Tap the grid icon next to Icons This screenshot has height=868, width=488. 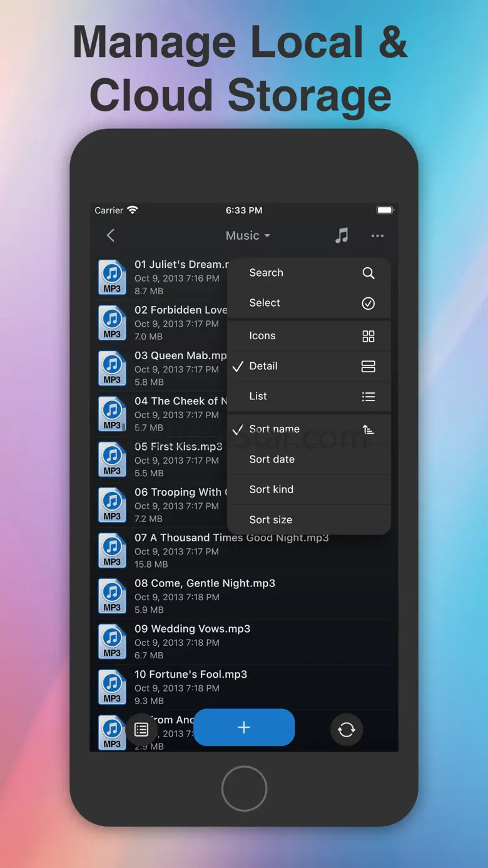(369, 336)
